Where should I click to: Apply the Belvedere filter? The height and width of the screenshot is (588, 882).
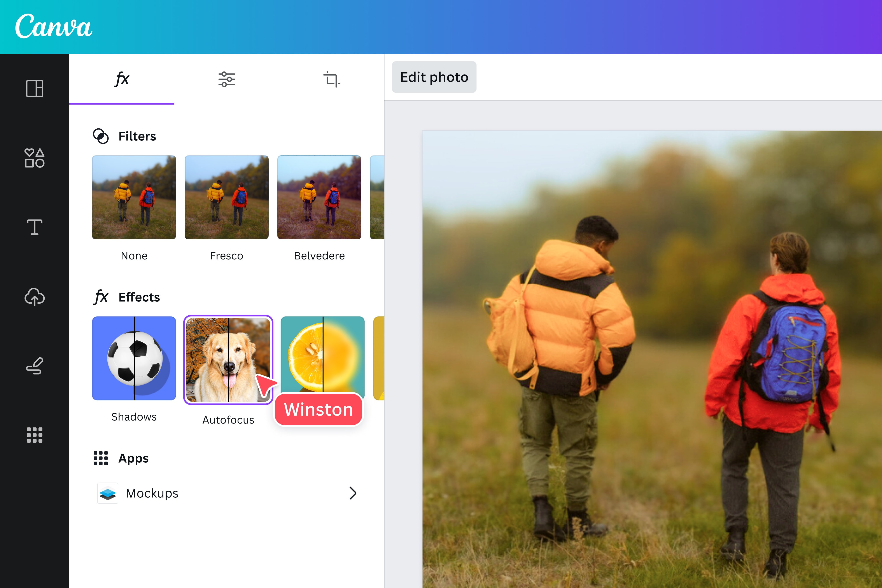point(319,198)
